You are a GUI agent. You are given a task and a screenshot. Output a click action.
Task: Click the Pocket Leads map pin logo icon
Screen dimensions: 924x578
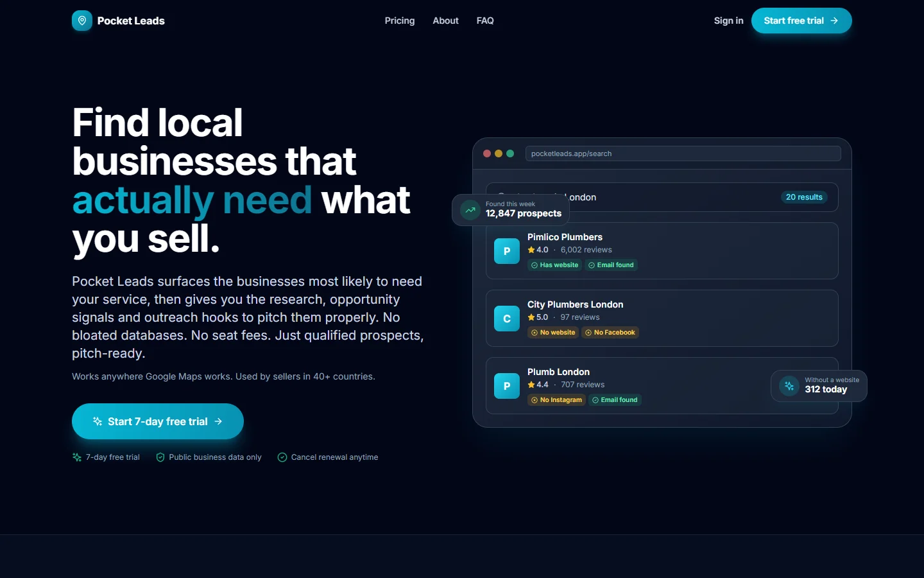82,21
